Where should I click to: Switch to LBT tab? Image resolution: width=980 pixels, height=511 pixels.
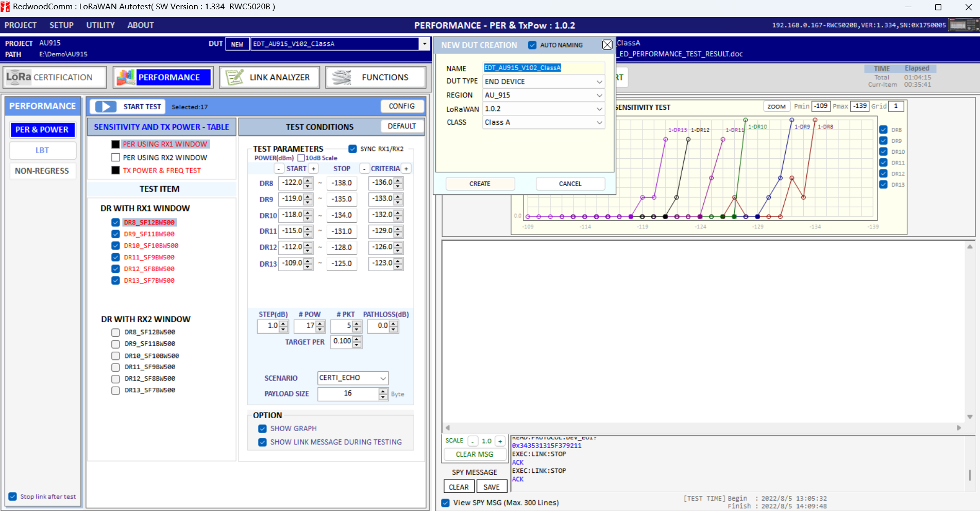point(42,151)
